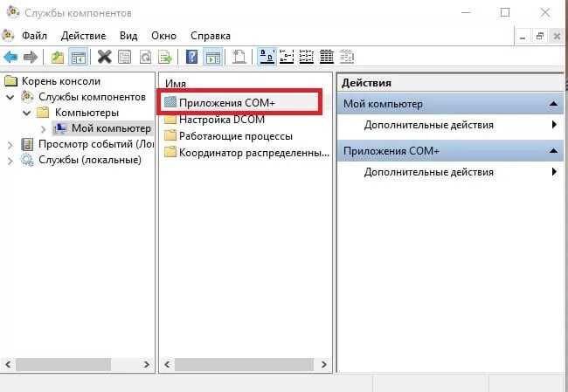This screenshot has width=568, height=392.
Task: Click the gray Forward arrow in toolbar
Action: 31,57
